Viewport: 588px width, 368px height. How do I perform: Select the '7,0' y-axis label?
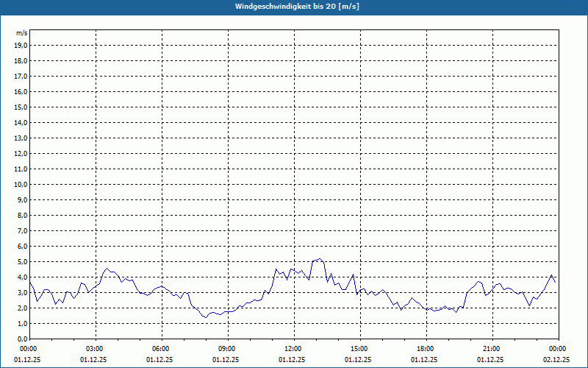[x=22, y=230]
